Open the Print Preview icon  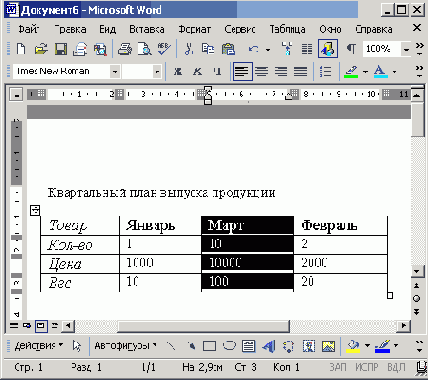[x=144, y=49]
